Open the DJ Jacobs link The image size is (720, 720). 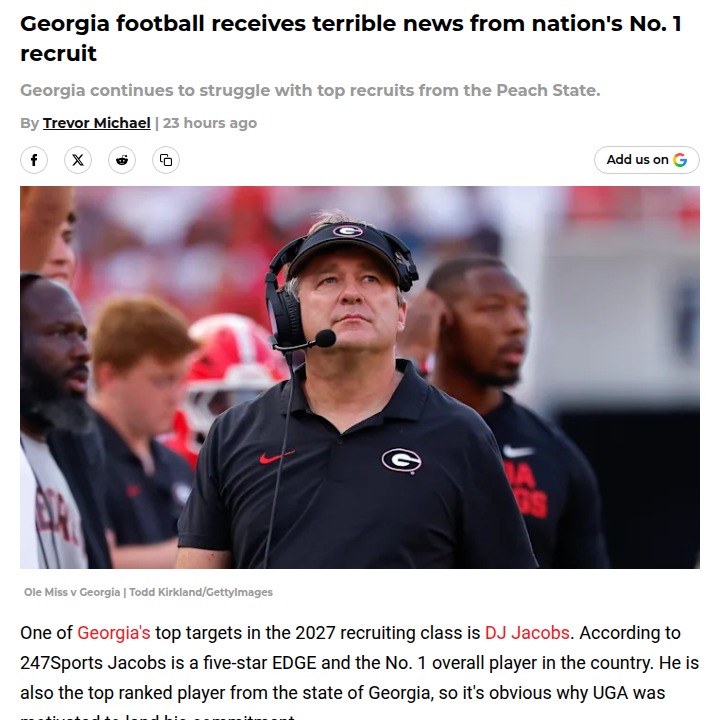527,633
